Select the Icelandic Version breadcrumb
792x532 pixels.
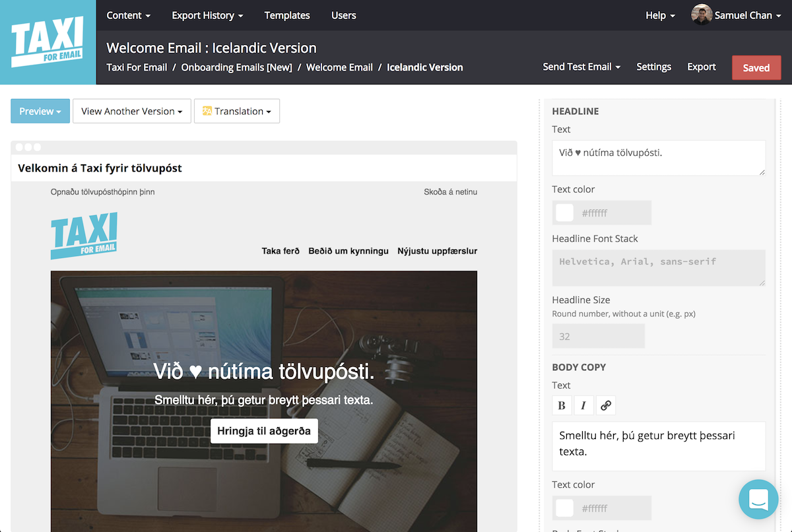(x=425, y=67)
